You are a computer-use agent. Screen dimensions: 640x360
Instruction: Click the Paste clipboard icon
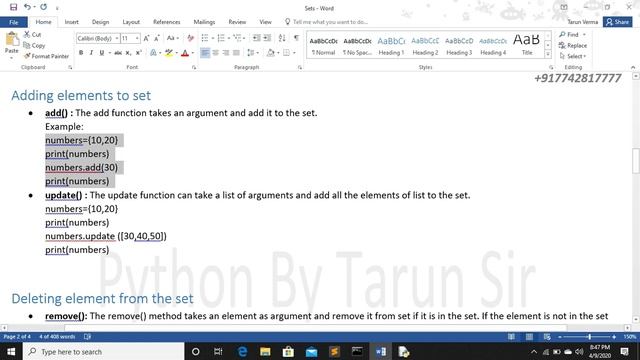(11, 40)
